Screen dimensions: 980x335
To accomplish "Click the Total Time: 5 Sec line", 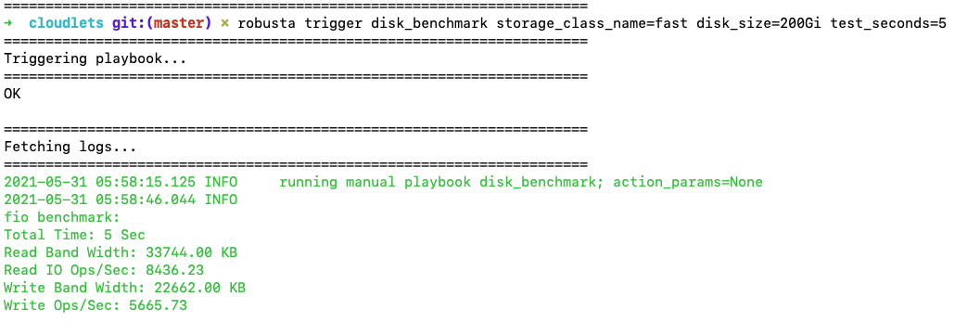I will tap(74, 235).
